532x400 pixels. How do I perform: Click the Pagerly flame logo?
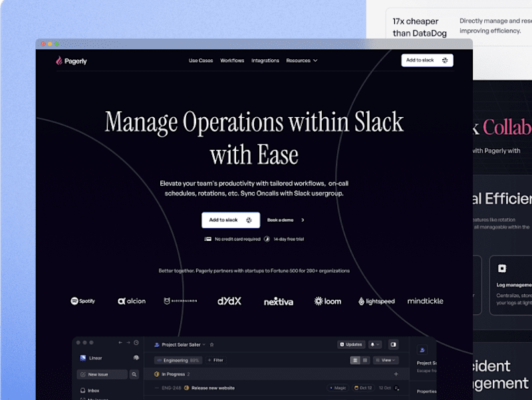[59, 61]
